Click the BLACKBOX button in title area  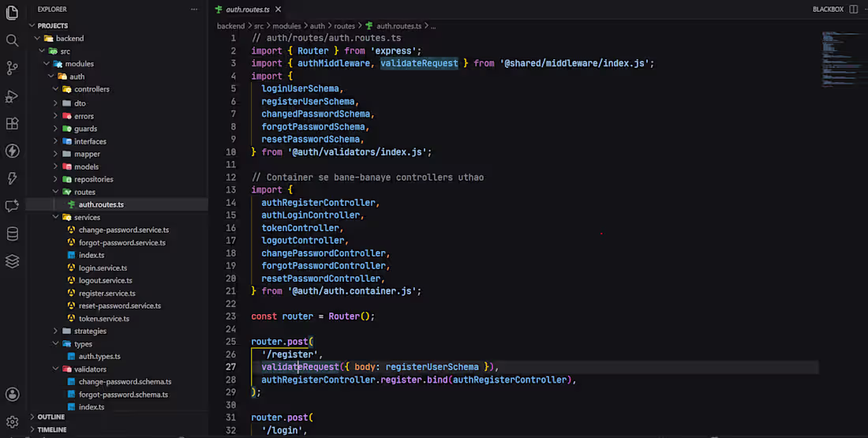coord(828,9)
